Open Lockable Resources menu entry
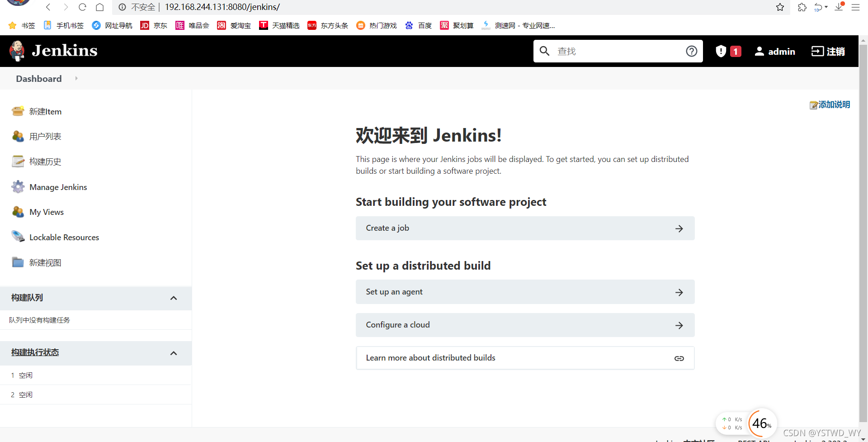This screenshot has height=442, width=868. point(64,237)
